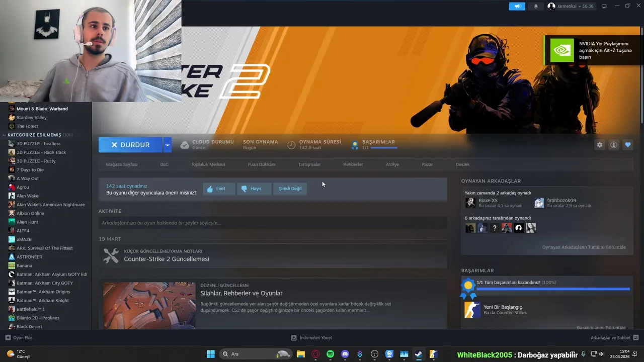Select ASTRONEER in library list

pyautogui.click(x=29, y=257)
